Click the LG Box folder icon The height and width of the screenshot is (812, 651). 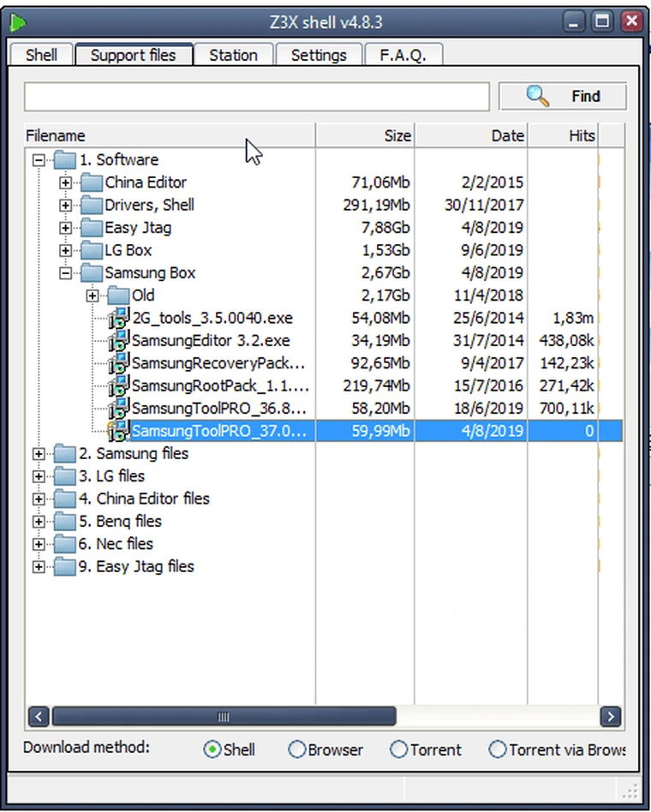coord(92,250)
